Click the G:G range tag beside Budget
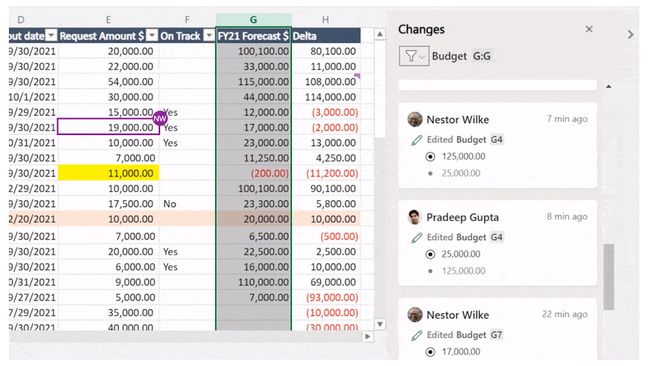Image resolution: width=650 pixels, height=366 pixels. point(482,56)
